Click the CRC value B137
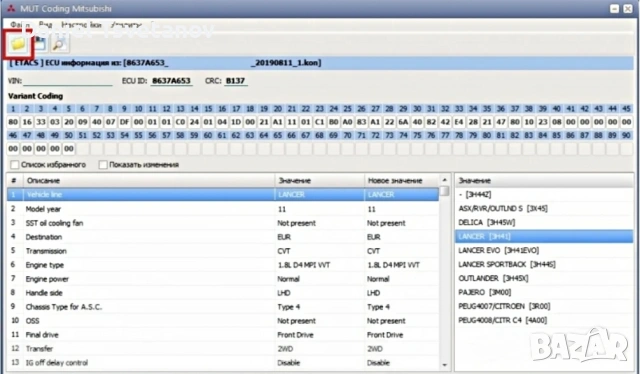Viewport: 640px width, 374px height. point(236,81)
